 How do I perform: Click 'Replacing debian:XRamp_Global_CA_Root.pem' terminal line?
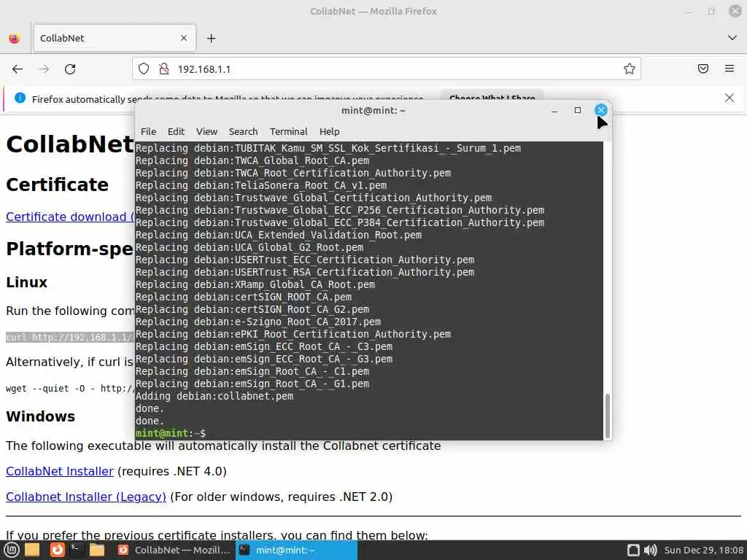point(255,285)
